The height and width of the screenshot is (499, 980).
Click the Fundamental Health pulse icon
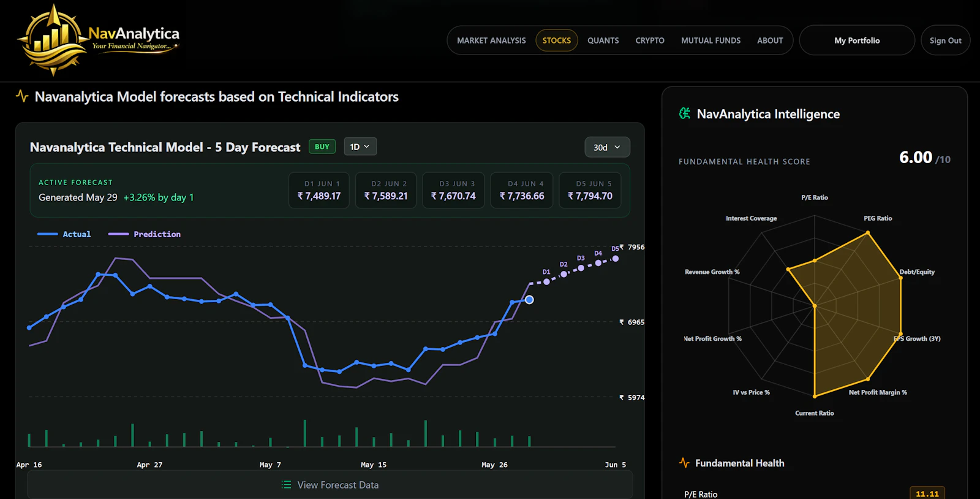tap(684, 463)
